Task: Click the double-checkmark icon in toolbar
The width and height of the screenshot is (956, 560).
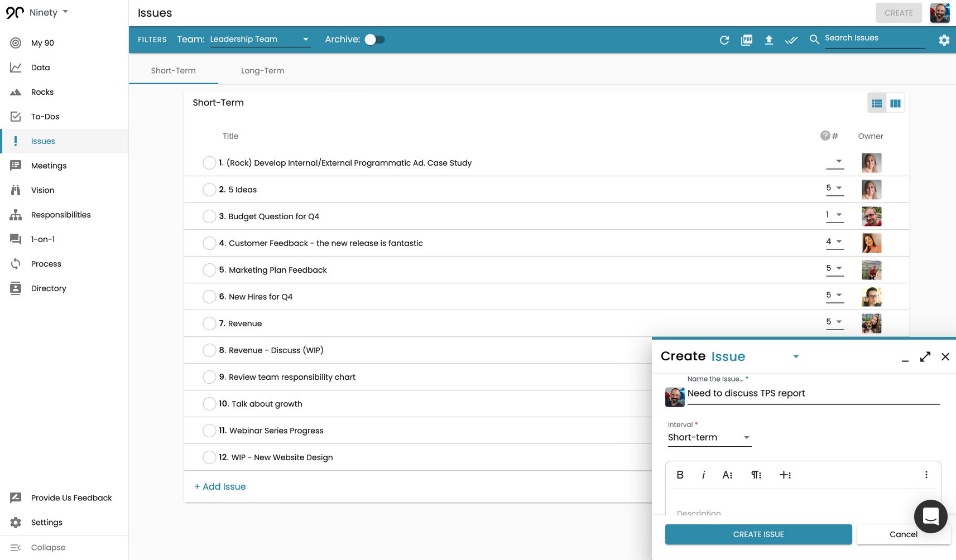Action: tap(791, 40)
